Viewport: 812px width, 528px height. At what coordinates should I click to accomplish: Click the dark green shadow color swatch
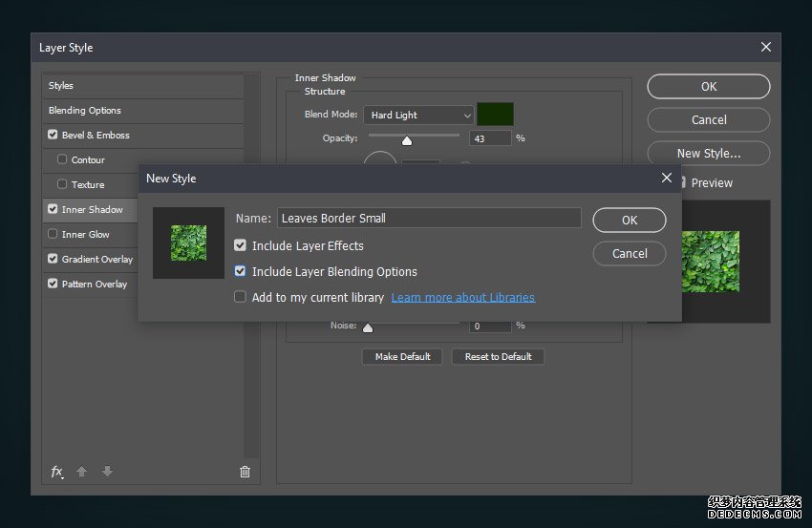click(495, 115)
